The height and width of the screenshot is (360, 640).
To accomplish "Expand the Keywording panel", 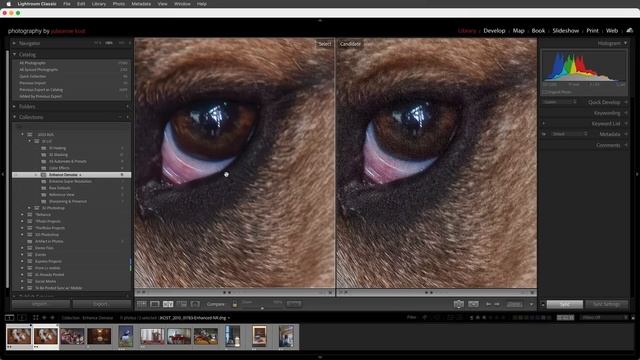I will click(x=626, y=113).
